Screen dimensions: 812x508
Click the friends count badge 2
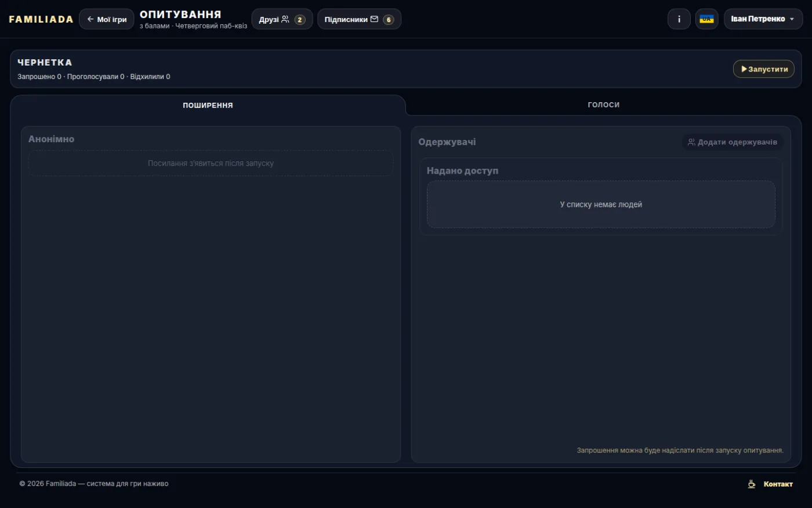point(300,20)
